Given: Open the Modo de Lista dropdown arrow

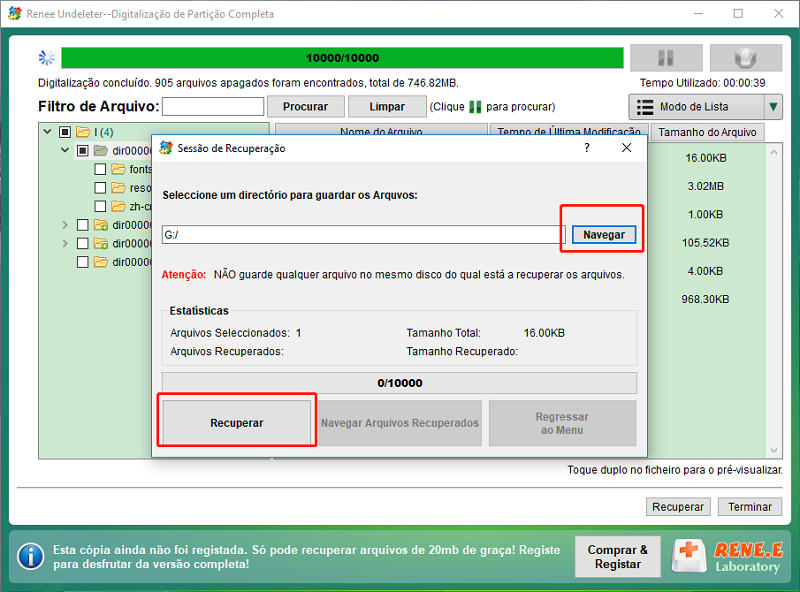Looking at the screenshot, I should tap(773, 107).
